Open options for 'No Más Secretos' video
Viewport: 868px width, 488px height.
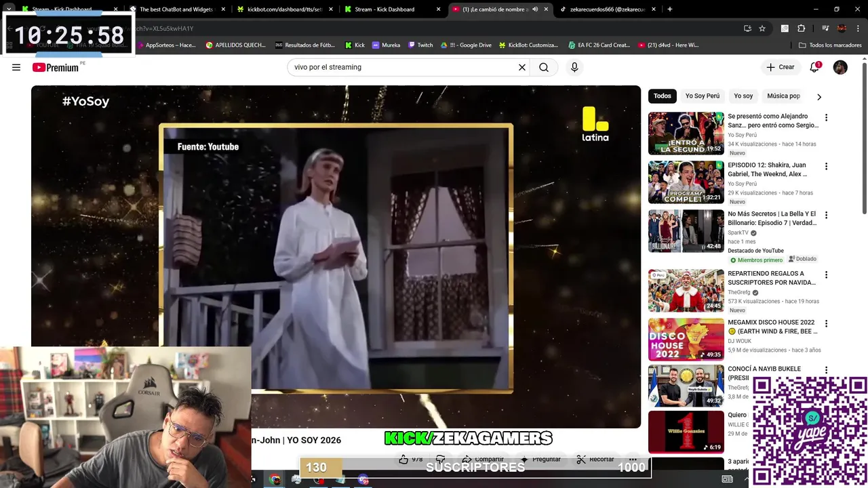tap(826, 215)
